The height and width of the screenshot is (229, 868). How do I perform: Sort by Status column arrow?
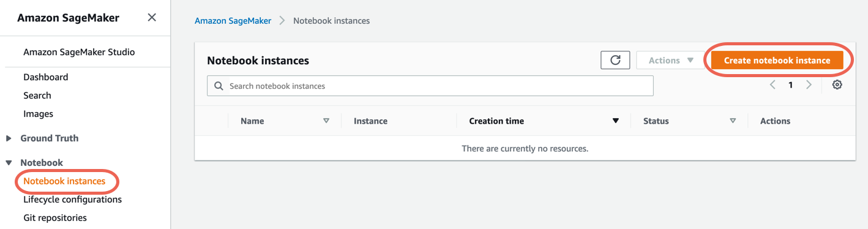pos(733,121)
